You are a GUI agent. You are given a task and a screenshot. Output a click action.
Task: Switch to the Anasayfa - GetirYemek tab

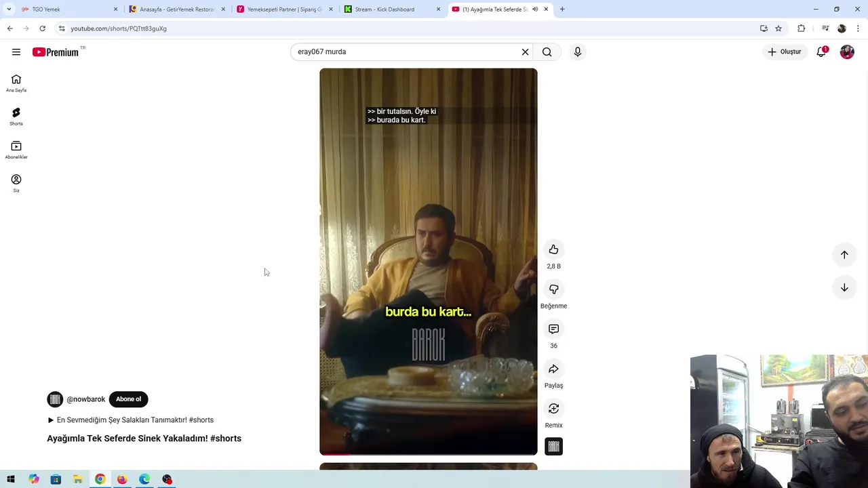coord(176,9)
